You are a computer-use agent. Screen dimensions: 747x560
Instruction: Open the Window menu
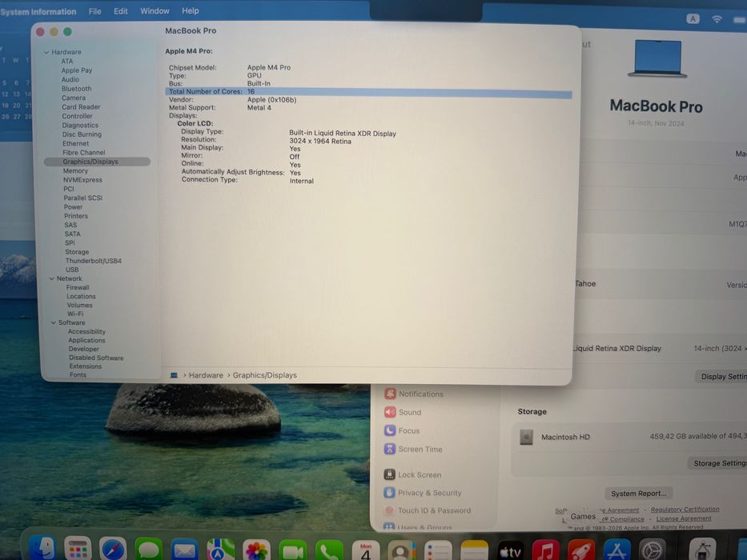(x=155, y=10)
